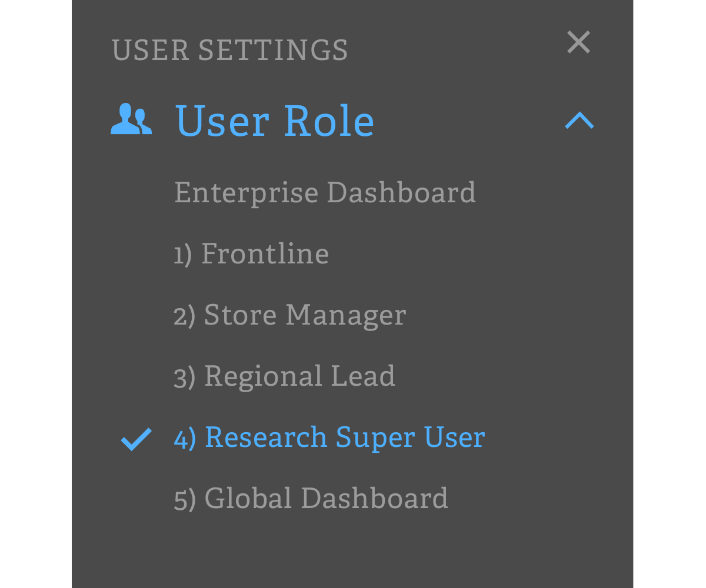Click the word 'Enterprise' in the dashboard label
Viewport: 706px width, 588px height.
(x=247, y=193)
